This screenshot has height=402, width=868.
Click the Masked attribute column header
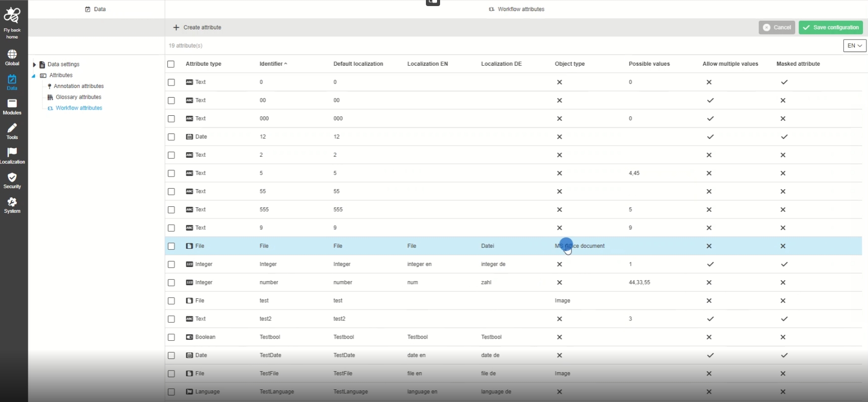[x=798, y=64]
